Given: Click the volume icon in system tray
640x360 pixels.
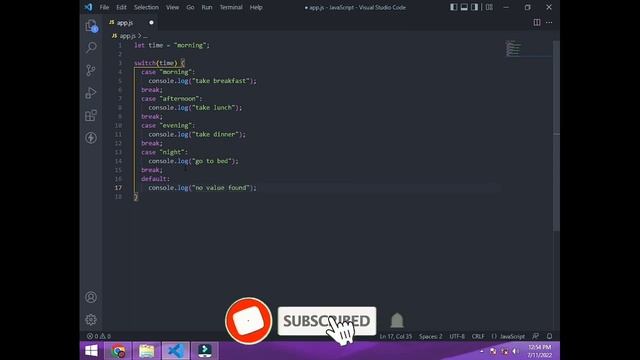Looking at the screenshot, I should coord(516,351).
